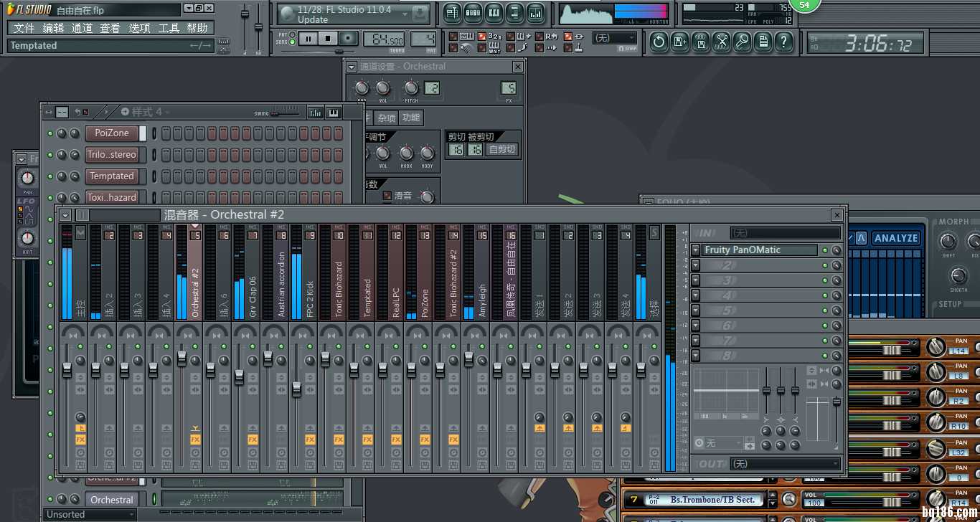Click the help question mark icon

click(x=783, y=42)
